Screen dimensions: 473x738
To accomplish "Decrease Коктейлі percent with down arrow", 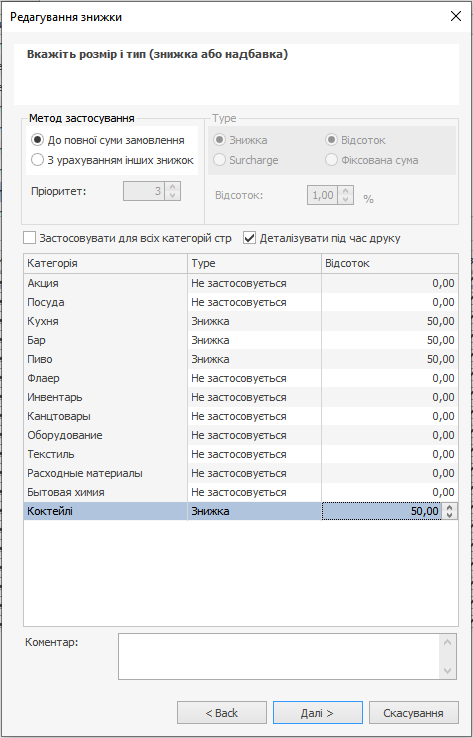I will click(450, 514).
